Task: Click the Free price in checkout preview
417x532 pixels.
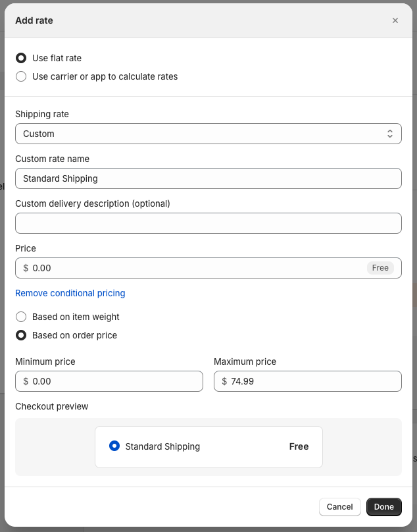Action: [299, 446]
